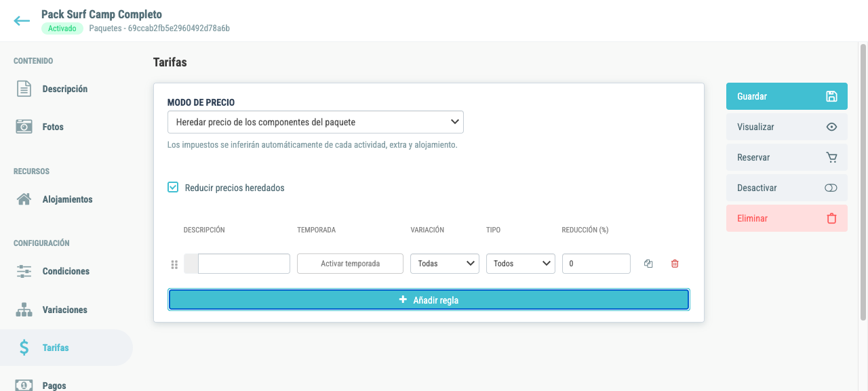The image size is (868, 391).
Task: Click the TIPO column header
Action: point(494,230)
